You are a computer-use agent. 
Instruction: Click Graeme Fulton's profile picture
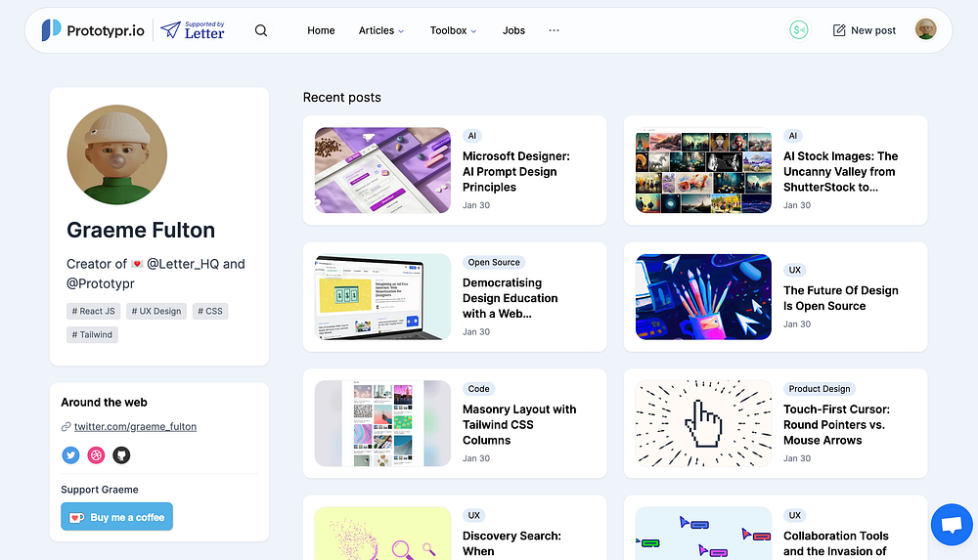coord(117,154)
